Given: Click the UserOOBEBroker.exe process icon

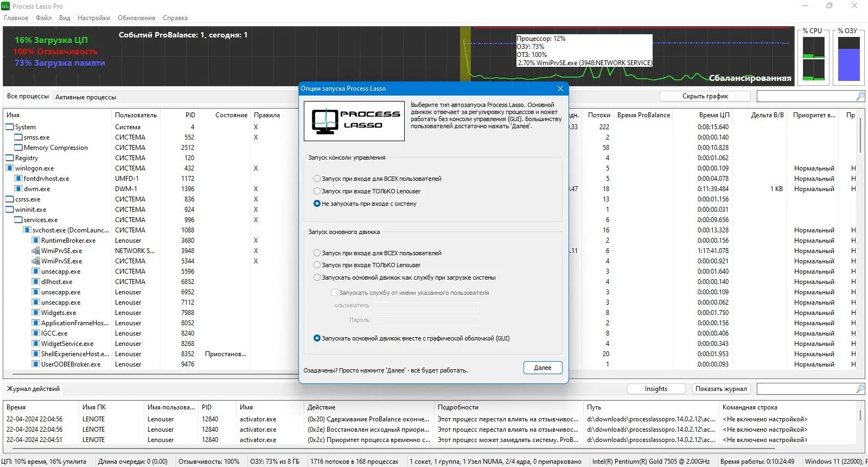Looking at the screenshot, I should click(x=36, y=364).
